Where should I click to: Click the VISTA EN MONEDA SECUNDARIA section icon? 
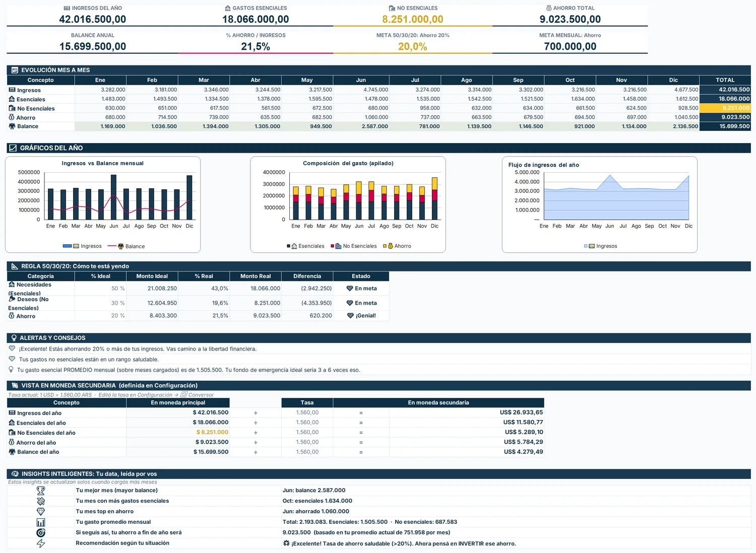click(x=15, y=385)
